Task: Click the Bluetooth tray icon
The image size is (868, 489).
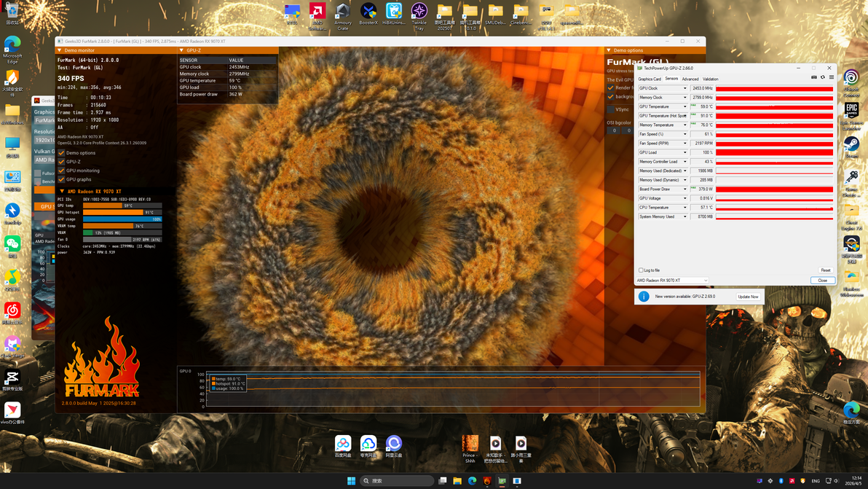Action: (781, 481)
